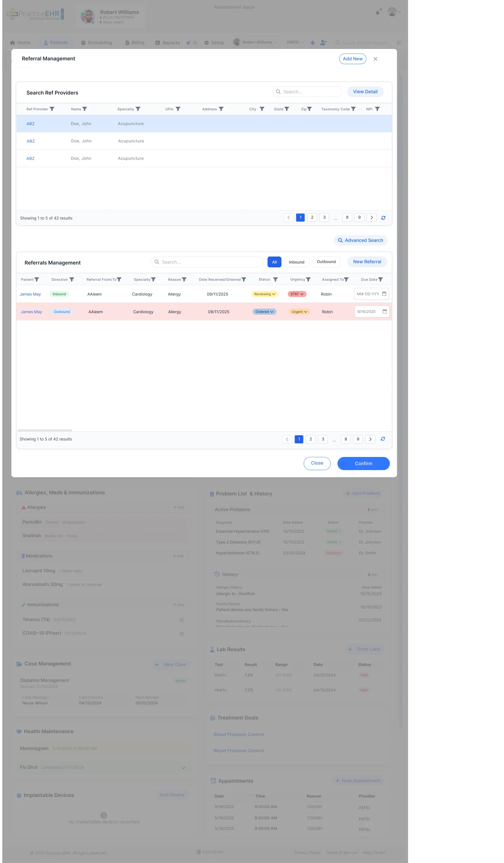Switch to Outbound referrals view
The height and width of the screenshot is (863, 504).
(326, 262)
